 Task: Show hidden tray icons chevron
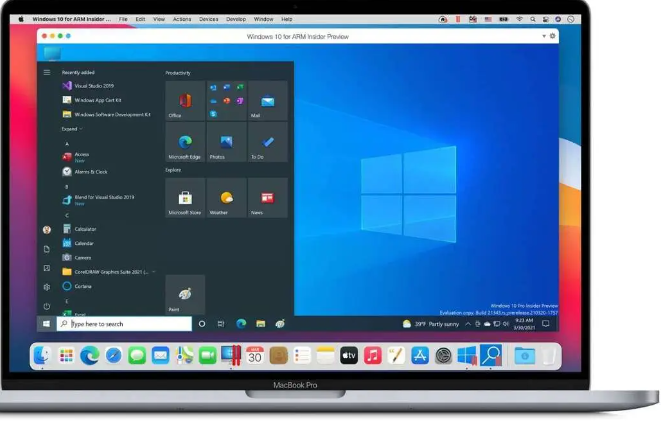(468, 324)
